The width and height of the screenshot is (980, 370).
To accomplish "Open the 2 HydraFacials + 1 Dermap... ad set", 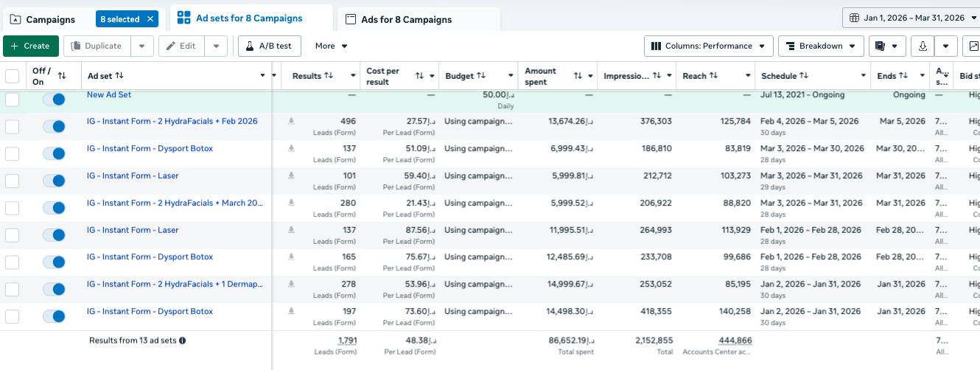I will coord(175,285).
